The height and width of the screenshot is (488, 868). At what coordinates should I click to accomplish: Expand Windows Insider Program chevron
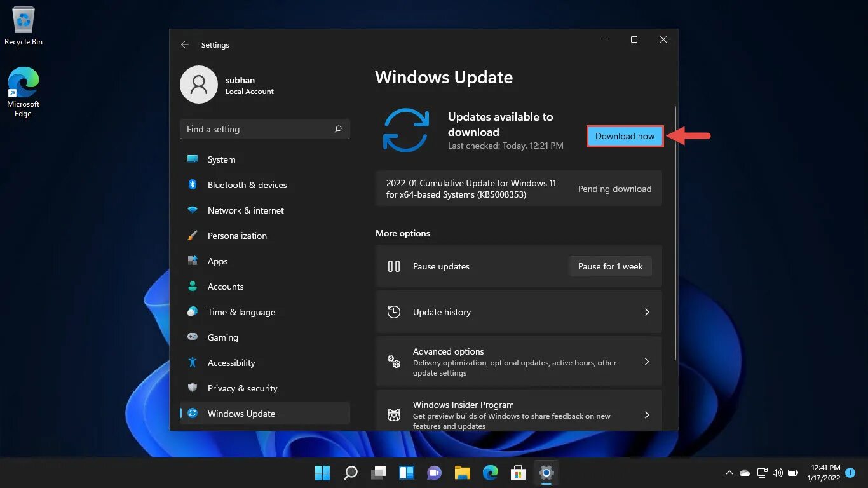click(647, 415)
